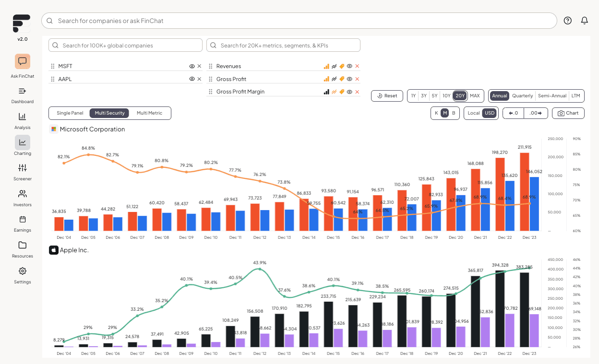Viewport: 599px width, 364px height.
Task: Select the 20Y time range
Action: pos(460,96)
